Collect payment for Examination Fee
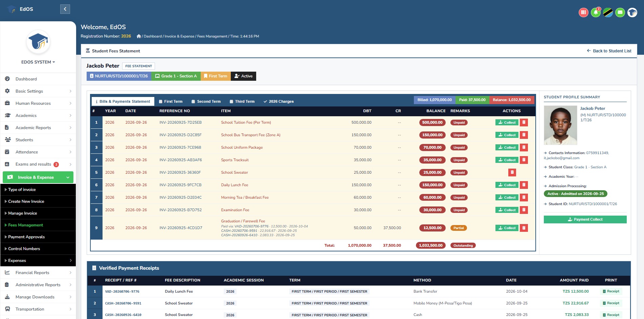This screenshot has height=319, width=644. [x=507, y=210]
